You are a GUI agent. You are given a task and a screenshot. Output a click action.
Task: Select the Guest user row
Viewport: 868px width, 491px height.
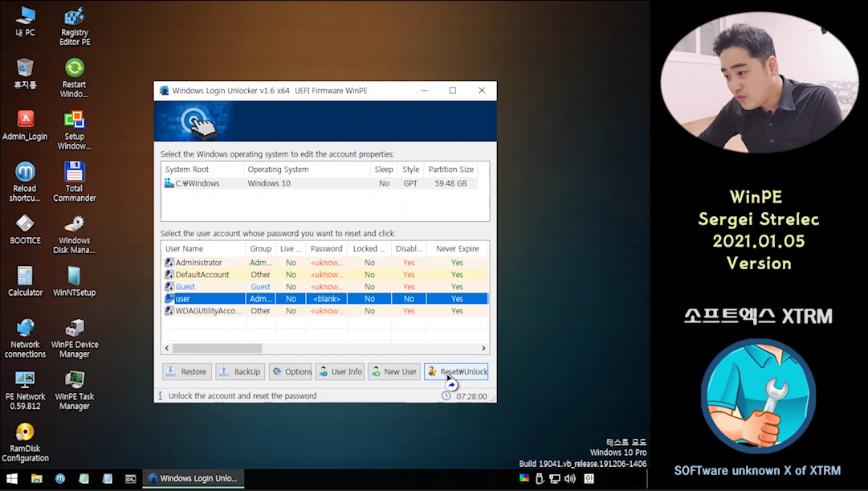click(325, 287)
